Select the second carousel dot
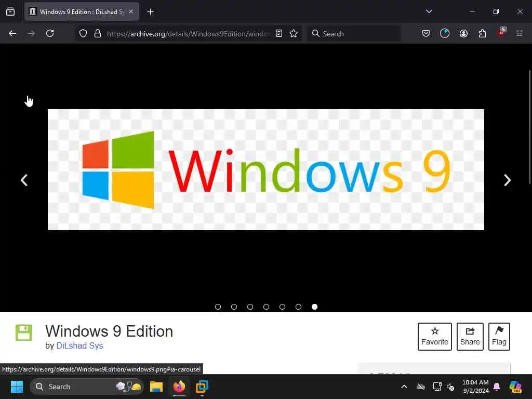The height and width of the screenshot is (399, 532). pos(234,307)
